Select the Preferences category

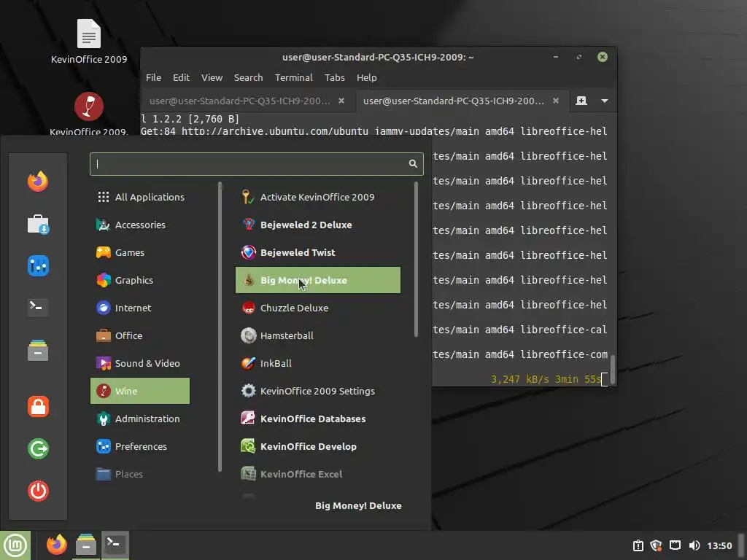140,446
